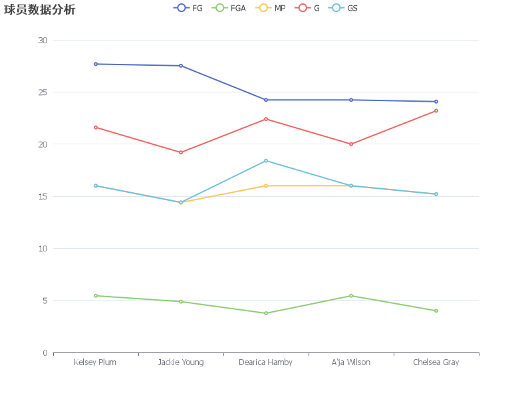Image resolution: width=532 pixels, height=399 pixels.
Task: Click FG data point for Kelsey Plum
Action: pyautogui.click(x=96, y=64)
